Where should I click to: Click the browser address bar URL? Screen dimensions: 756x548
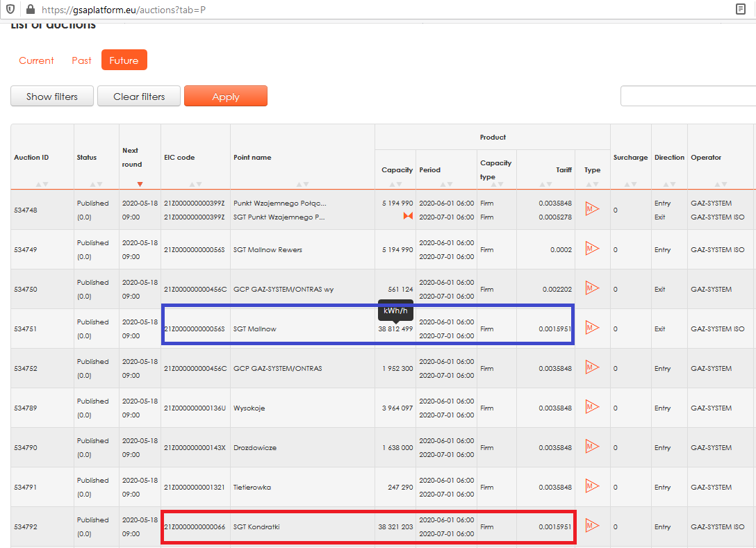pos(124,10)
